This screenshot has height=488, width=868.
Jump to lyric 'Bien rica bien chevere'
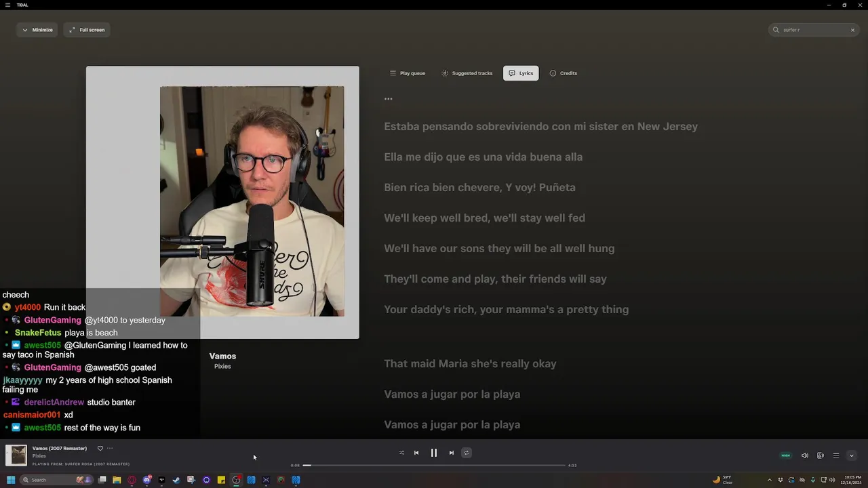(479, 188)
